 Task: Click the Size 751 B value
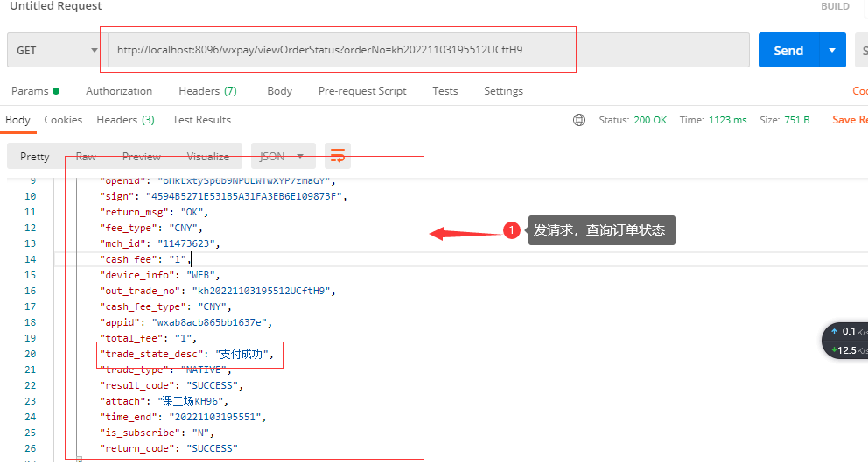point(796,120)
